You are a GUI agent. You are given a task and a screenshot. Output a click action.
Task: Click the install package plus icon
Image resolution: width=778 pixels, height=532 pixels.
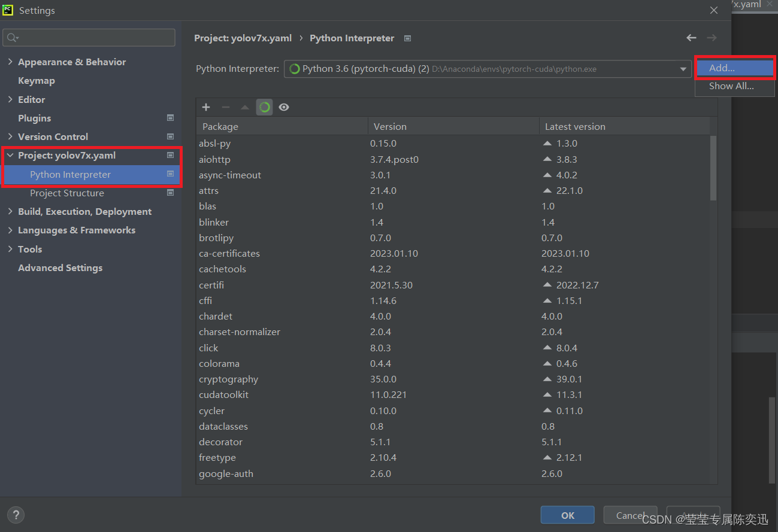click(206, 107)
